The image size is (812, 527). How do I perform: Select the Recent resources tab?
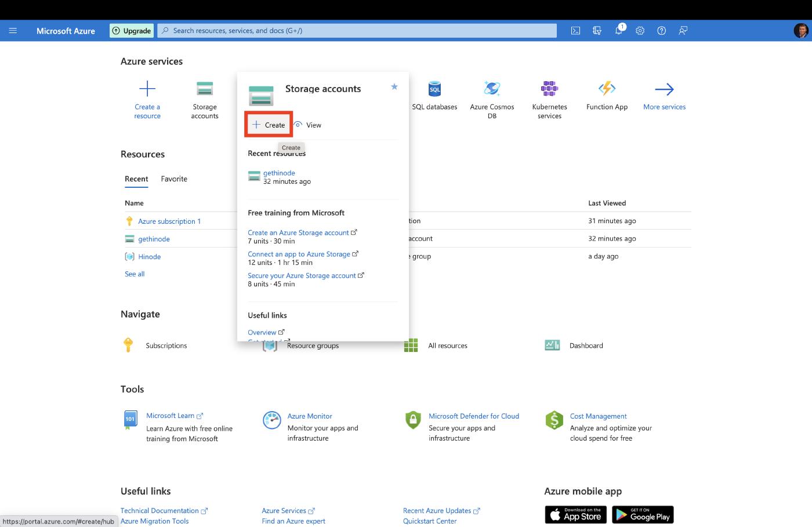(136, 179)
